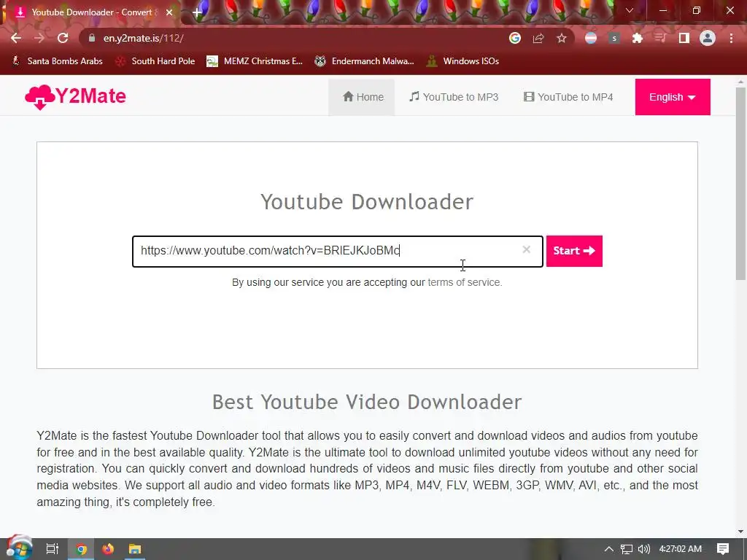Click the media control playlist icon
The width and height of the screenshot is (747, 560).
660,38
